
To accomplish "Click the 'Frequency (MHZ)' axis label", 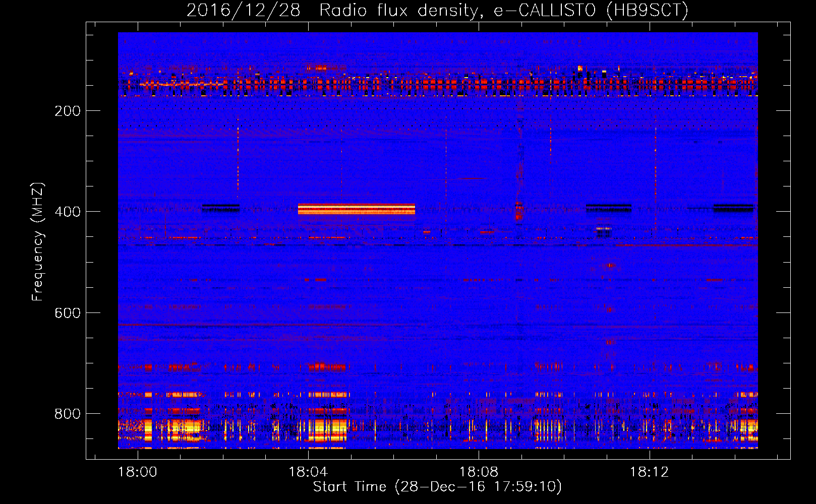I will coord(37,242).
